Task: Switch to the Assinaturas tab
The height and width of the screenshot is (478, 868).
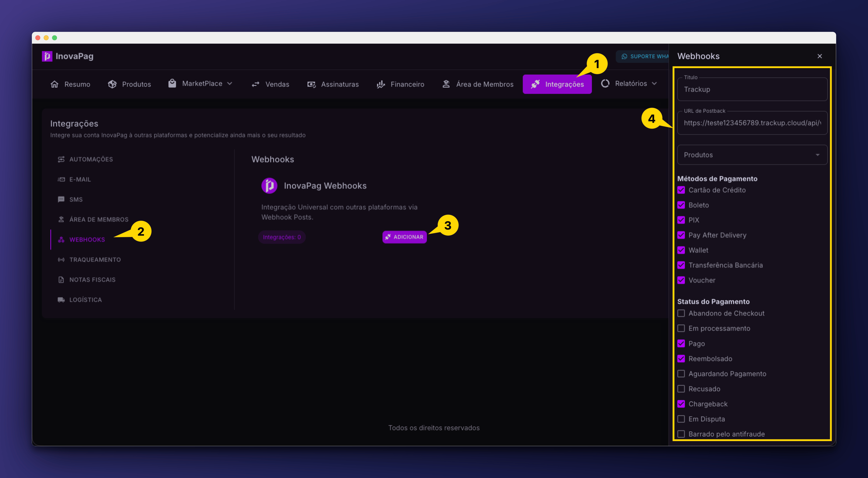Action: (x=333, y=84)
